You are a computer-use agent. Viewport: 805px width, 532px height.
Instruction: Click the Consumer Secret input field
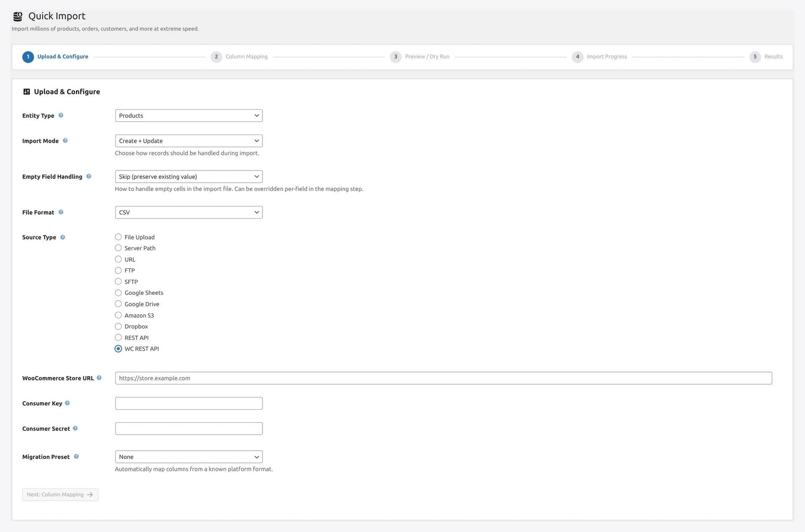coord(189,429)
